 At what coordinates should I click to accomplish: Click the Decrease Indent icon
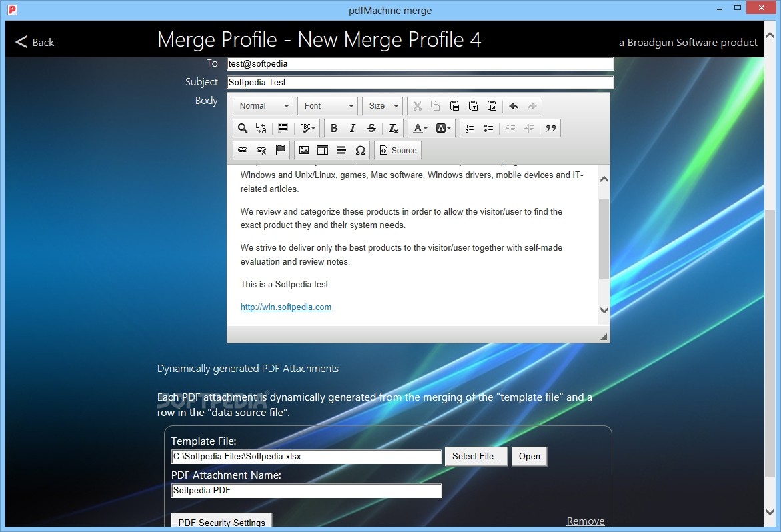pos(510,129)
